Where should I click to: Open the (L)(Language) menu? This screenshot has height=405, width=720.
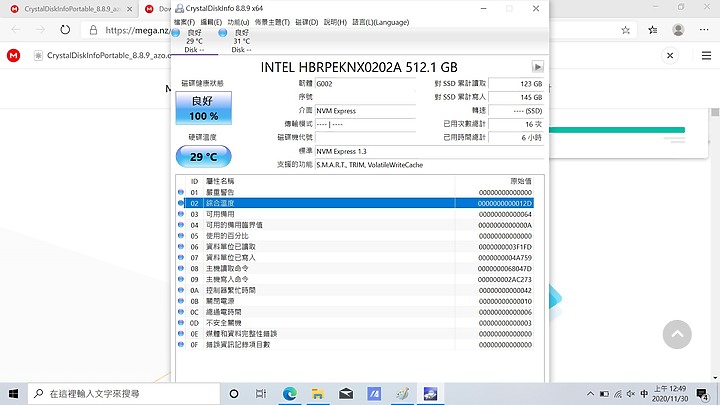[x=381, y=22]
